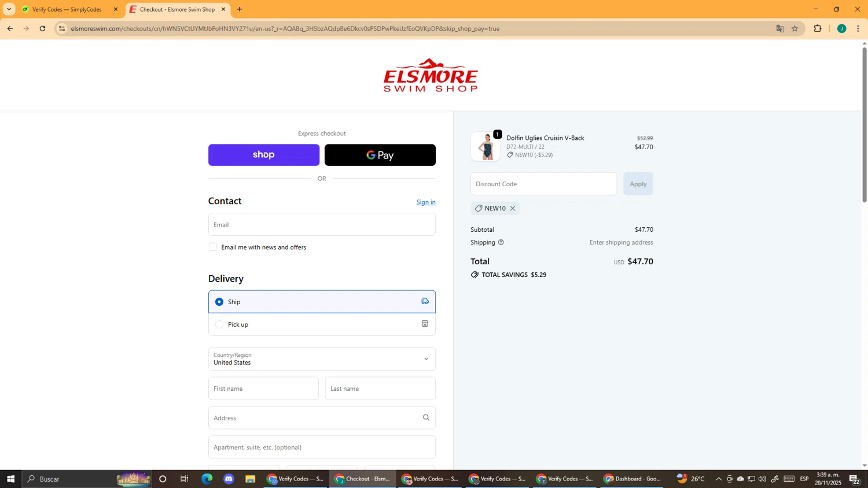Close the Checkout Elsmore Swim Shop tab
The image size is (868, 488).
tap(223, 9)
